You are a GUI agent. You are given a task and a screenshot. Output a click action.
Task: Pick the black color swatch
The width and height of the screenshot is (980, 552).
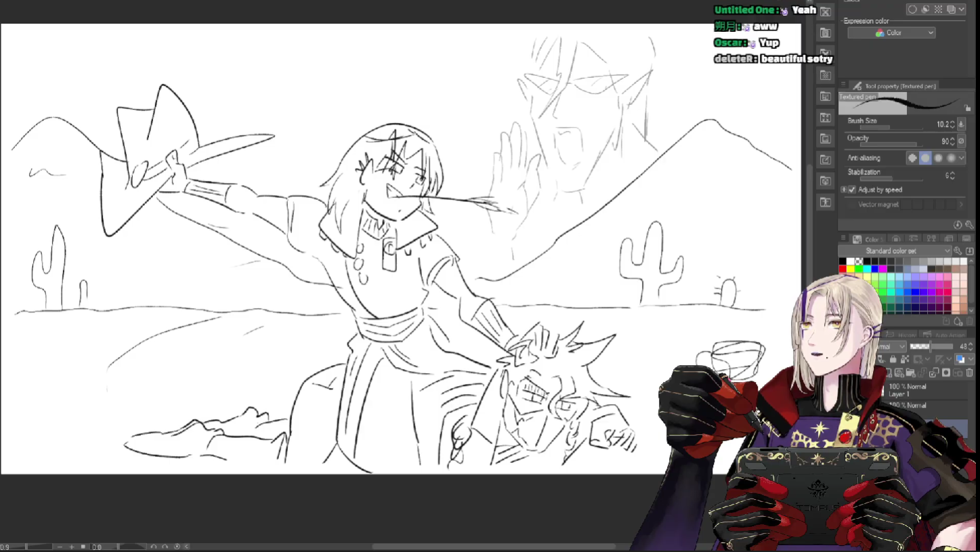843,261
